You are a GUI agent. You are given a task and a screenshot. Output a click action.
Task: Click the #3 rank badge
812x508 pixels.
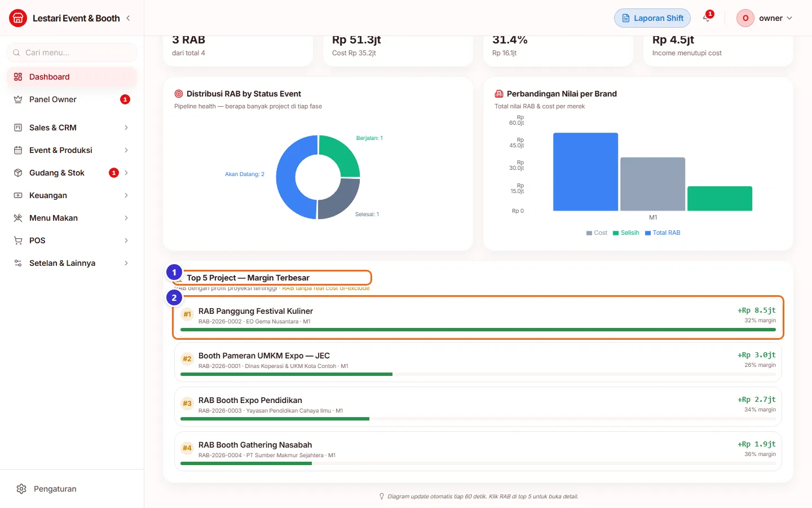coord(187,404)
